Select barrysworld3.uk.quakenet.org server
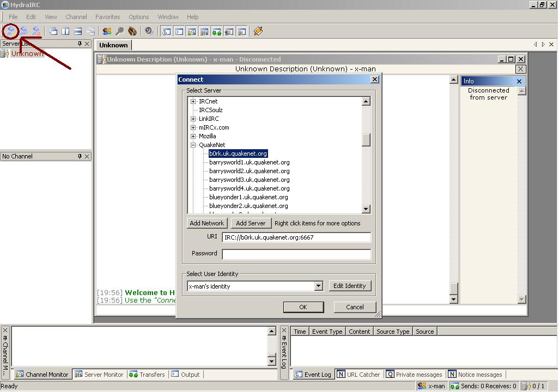 click(249, 180)
